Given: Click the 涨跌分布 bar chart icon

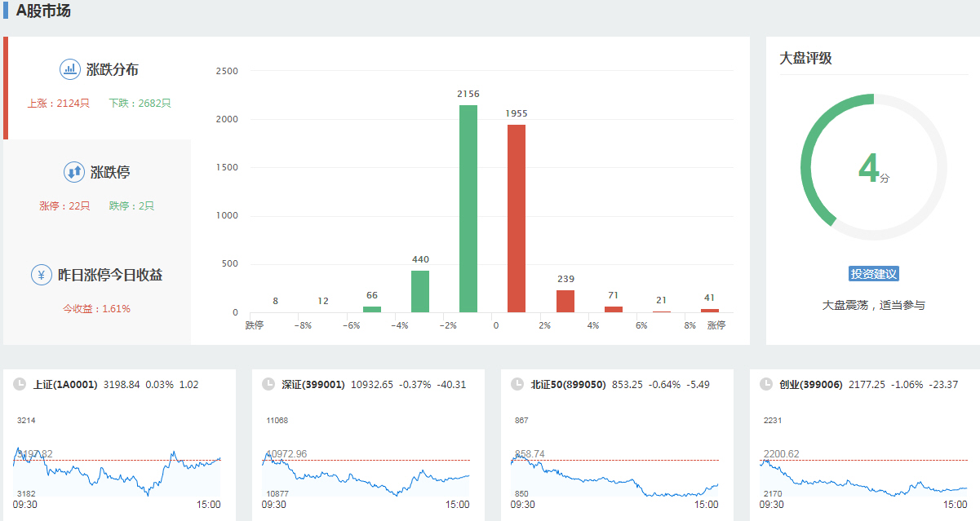Looking at the screenshot, I should pos(70,69).
